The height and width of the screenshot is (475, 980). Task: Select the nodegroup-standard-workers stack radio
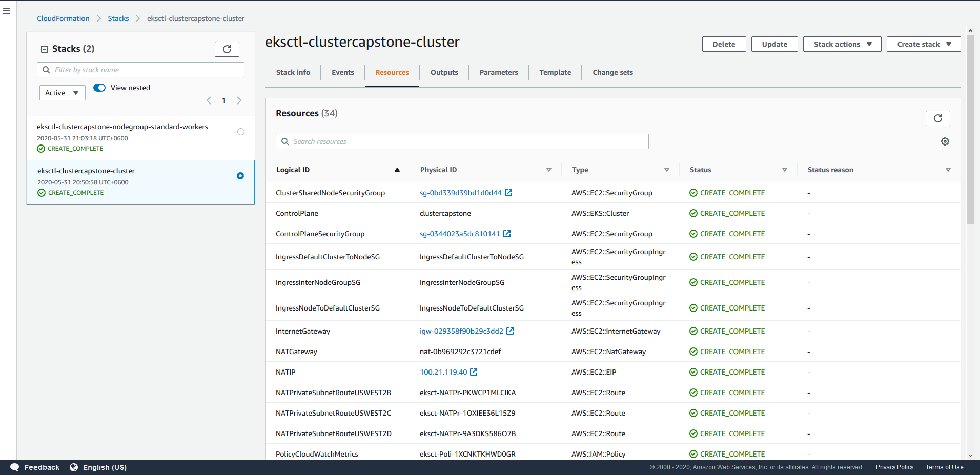241,132
